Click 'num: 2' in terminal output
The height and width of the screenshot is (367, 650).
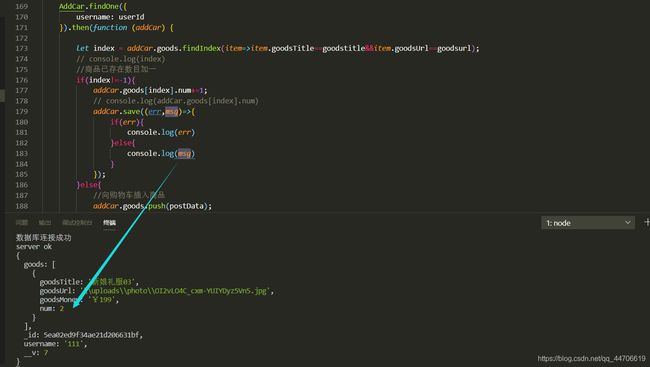coord(52,308)
